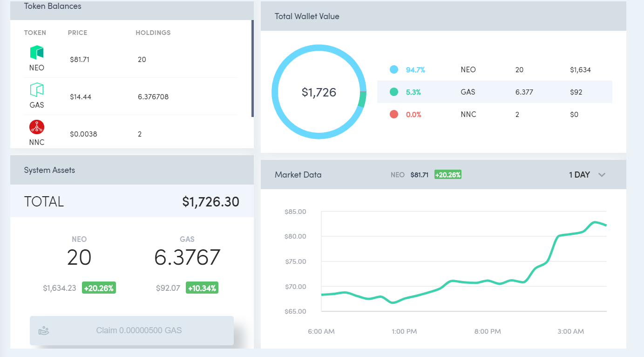Click the Token Balances scrollbar
The height and width of the screenshot is (357, 644).
click(252, 69)
